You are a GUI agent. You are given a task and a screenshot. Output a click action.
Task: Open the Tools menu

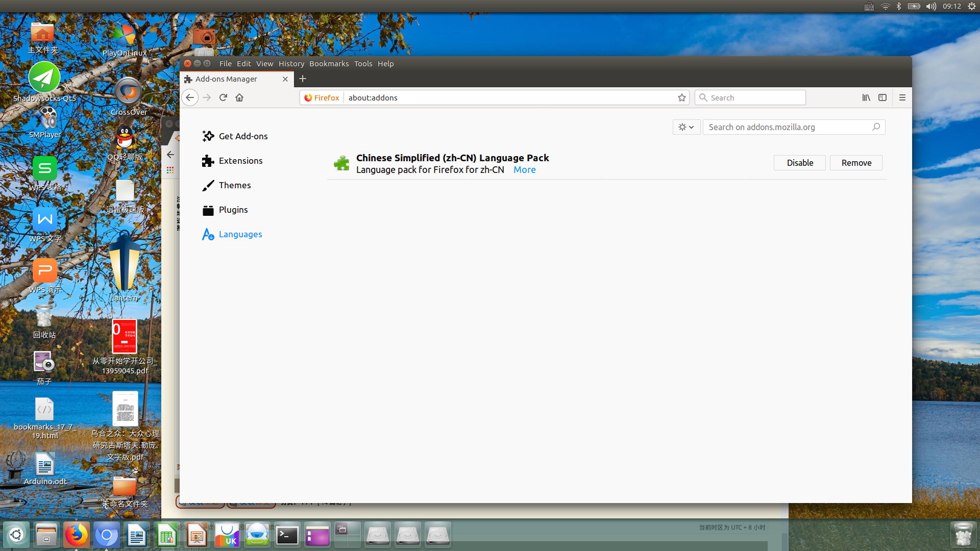pos(363,64)
